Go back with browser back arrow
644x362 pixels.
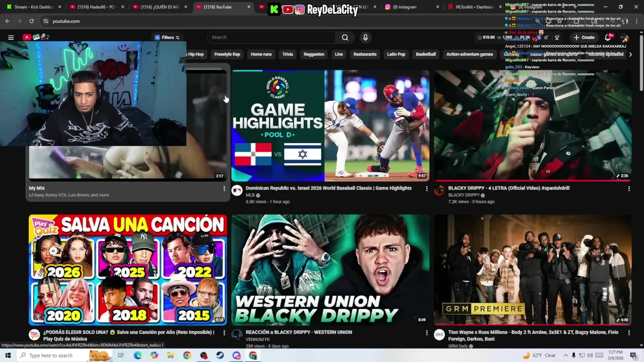pyautogui.click(x=7, y=21)
